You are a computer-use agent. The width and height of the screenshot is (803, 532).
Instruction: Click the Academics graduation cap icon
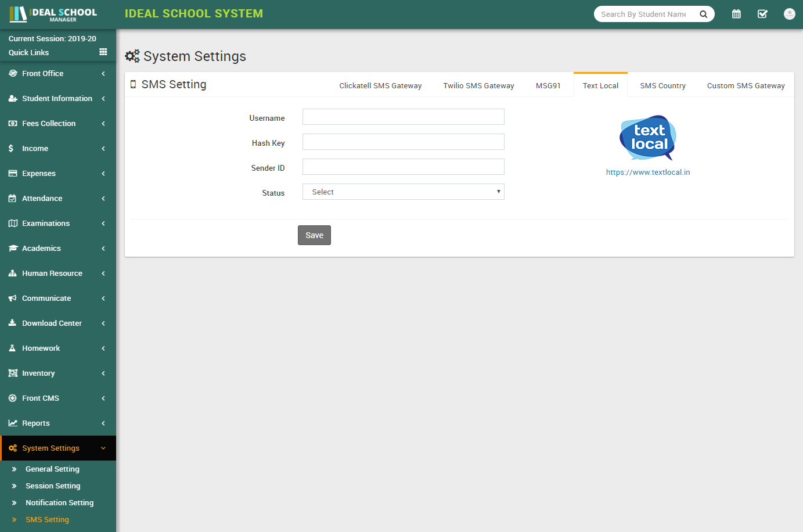click(13, 248)
